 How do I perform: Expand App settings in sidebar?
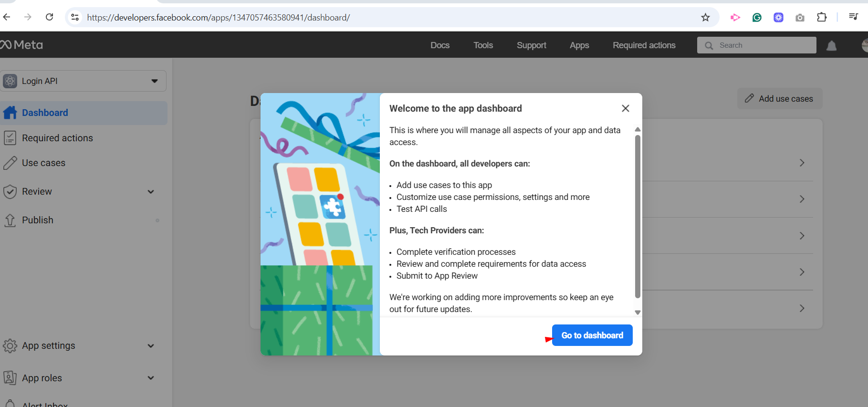click(x=151, y=346)
